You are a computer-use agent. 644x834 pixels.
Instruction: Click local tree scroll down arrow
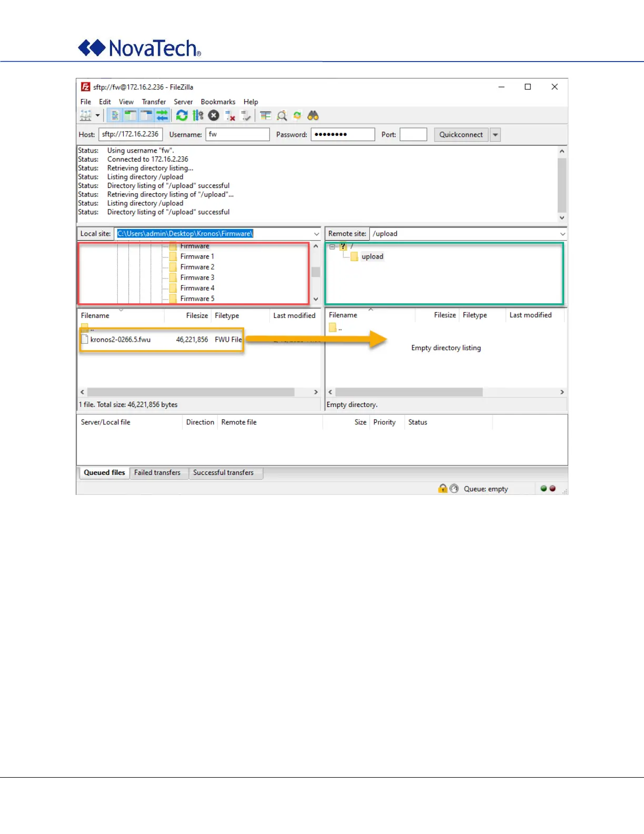(316, 299)
